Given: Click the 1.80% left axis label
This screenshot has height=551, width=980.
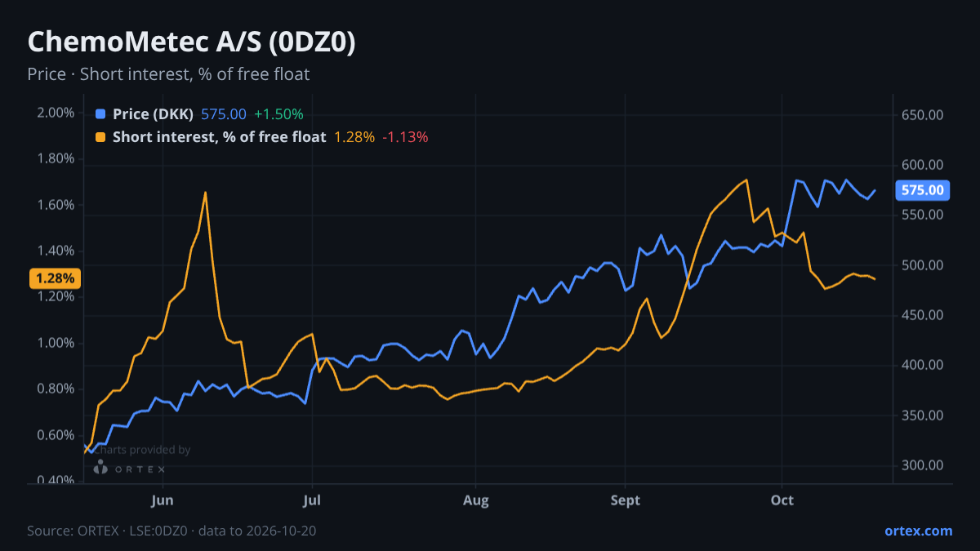Looking at the screenshot, I should click(x=56, y=158).
